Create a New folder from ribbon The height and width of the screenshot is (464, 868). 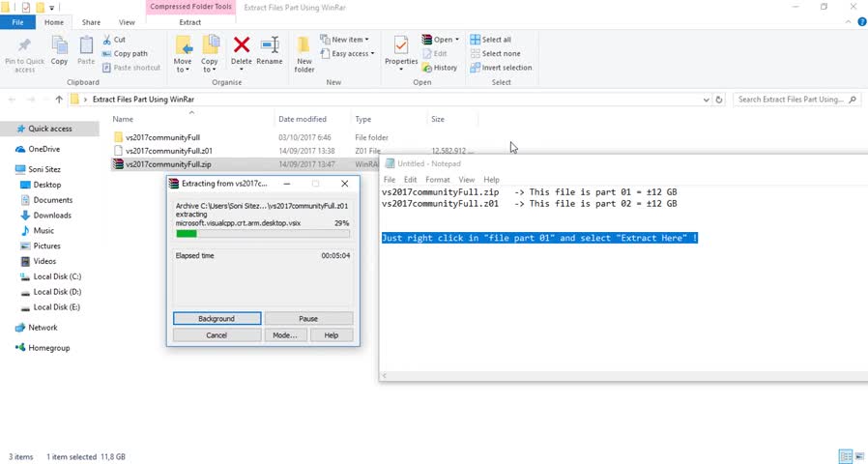point(304,52)
